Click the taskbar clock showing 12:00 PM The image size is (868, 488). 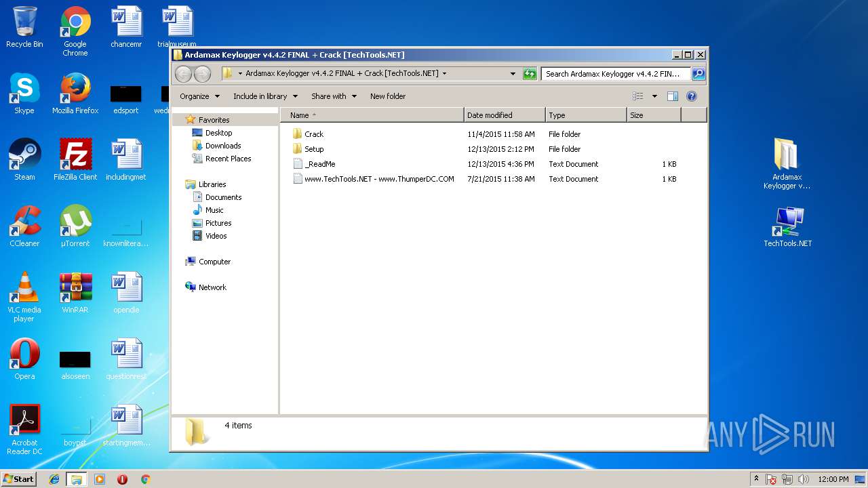coord(833,479)
